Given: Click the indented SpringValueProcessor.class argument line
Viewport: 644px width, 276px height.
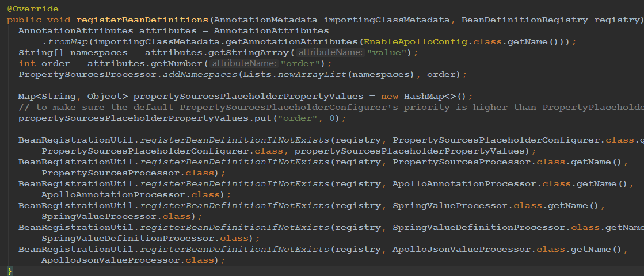Looking at the screenshot, I should click(122, 216).
